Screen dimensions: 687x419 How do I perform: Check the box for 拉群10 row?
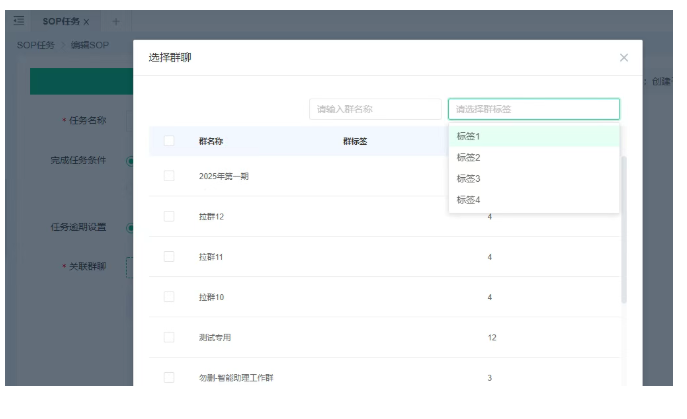point(169,297)
